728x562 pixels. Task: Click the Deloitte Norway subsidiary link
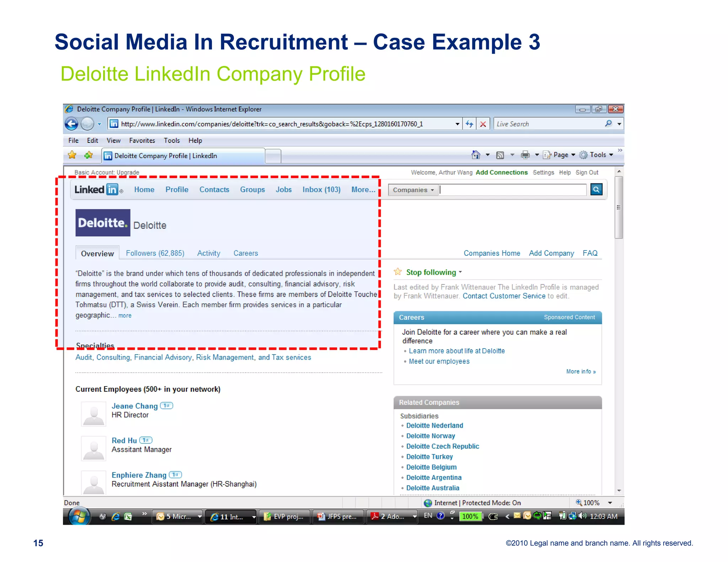430,436
